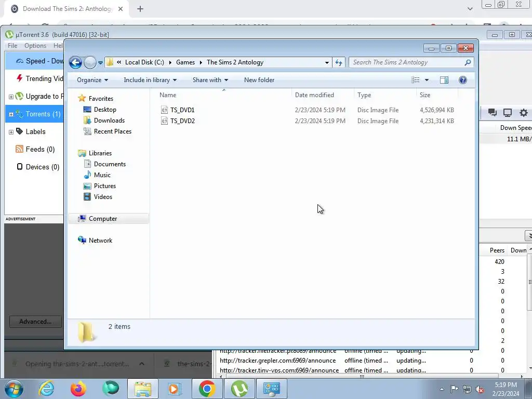Open the recent locations arrow beside the forward button

pyautogui.click(x=100, y=63)
